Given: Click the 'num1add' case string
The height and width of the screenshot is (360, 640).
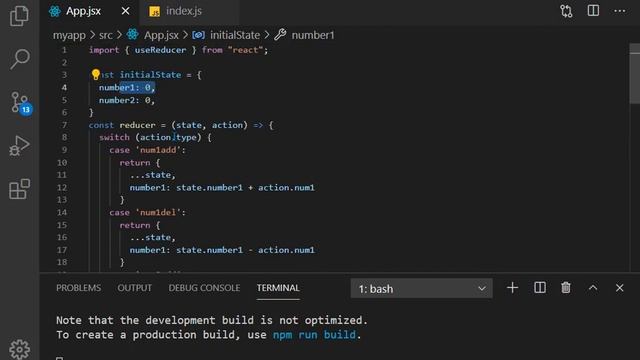Looking at the screenshot, I should 158,150.
